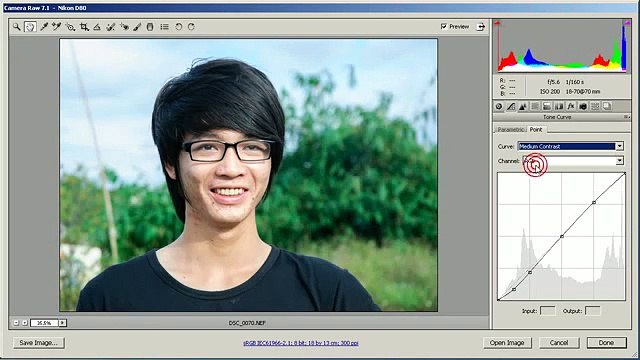Click the curve Input value field
640x360 pixels.
[548, 311]
